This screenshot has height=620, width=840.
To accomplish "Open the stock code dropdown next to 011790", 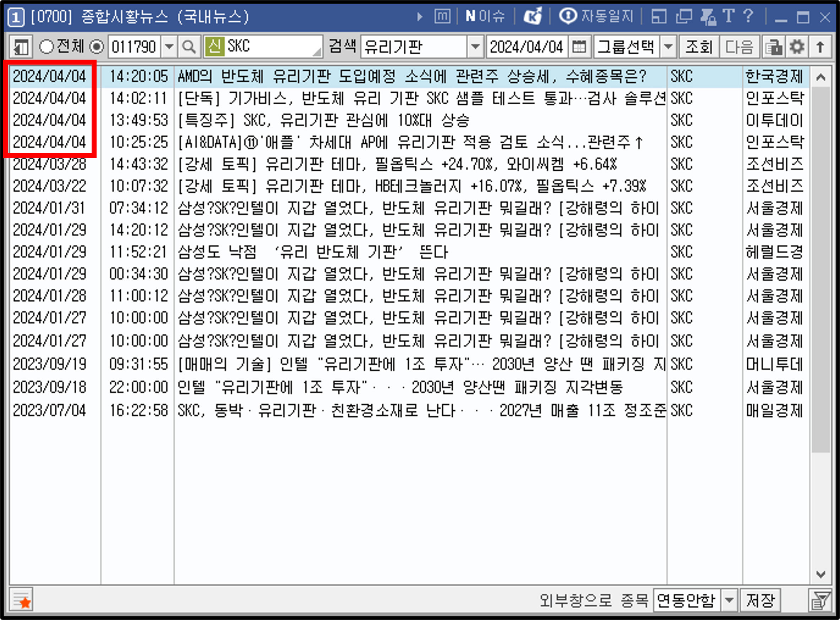I will [x=170, y=46].
